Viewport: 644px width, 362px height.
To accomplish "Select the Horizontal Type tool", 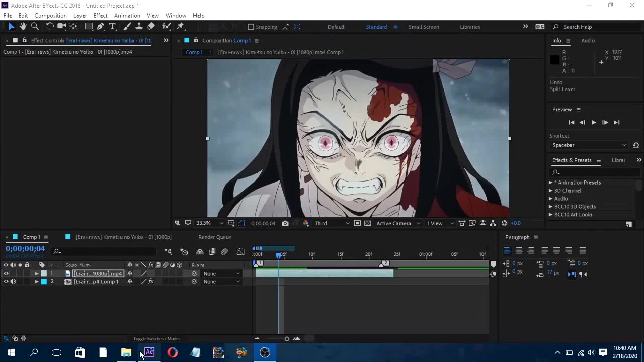I will (x=112, y=27).
